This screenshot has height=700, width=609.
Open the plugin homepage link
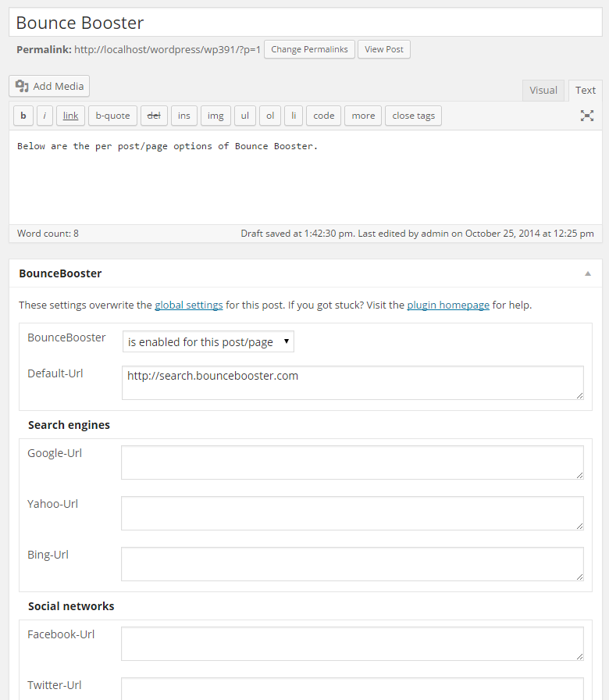(448, 305)
